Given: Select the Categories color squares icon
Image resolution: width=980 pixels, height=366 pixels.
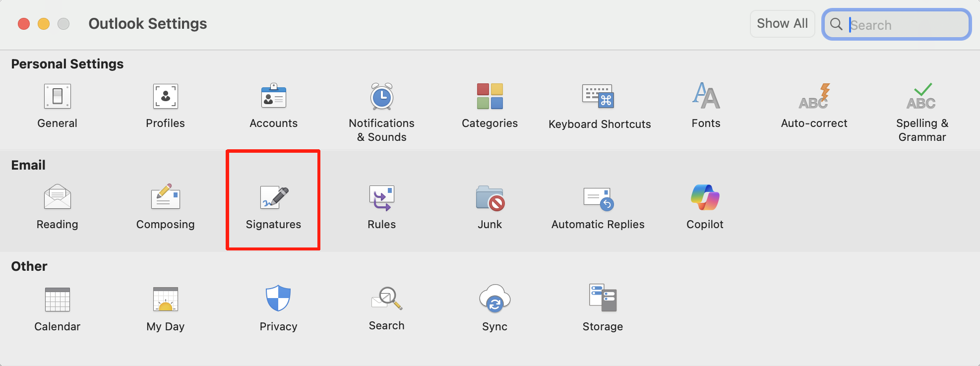Looking at the screenshot, I should tap(490, 96).
